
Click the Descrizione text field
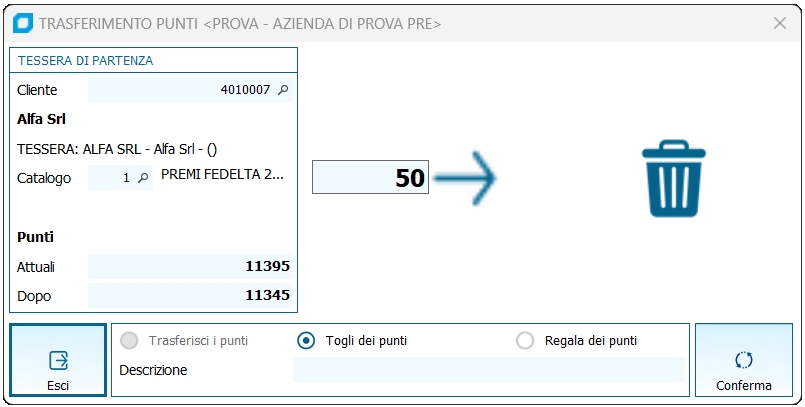coord(488,370)
